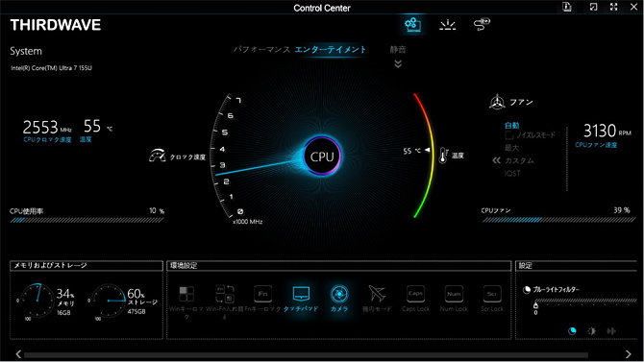Click the System heading
Viewport: 644px width, 362px height.
tap(26, 51)
